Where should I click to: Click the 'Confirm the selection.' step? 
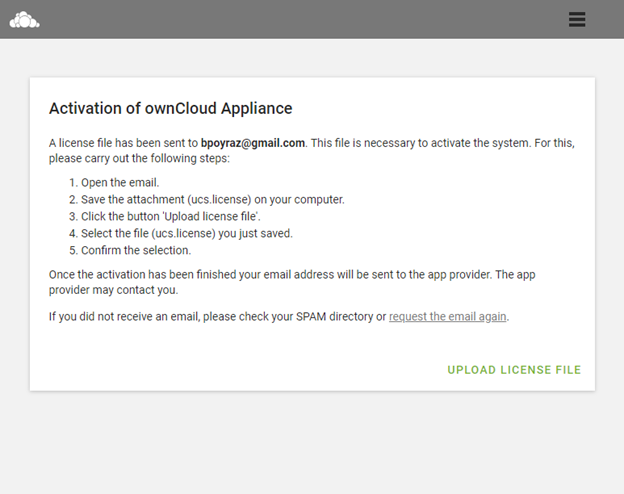click(136, 250)
